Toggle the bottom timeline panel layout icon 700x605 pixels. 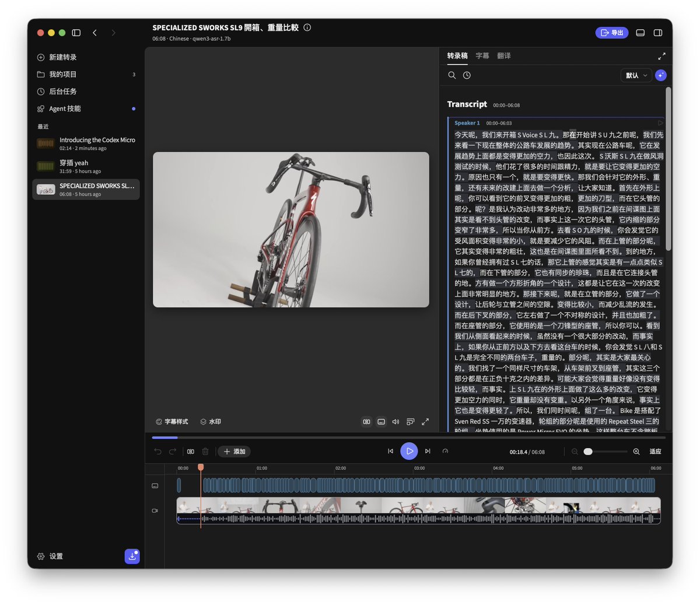[640, 33]
